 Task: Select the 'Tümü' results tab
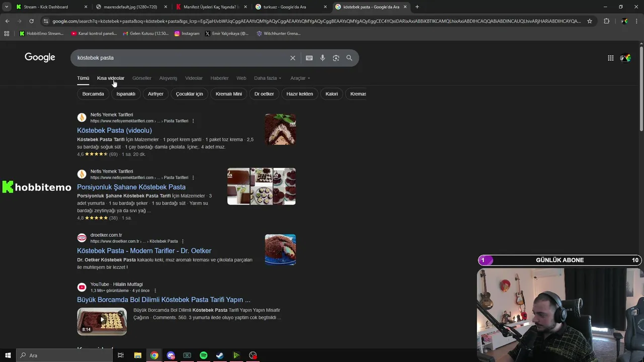coord(83,78)
